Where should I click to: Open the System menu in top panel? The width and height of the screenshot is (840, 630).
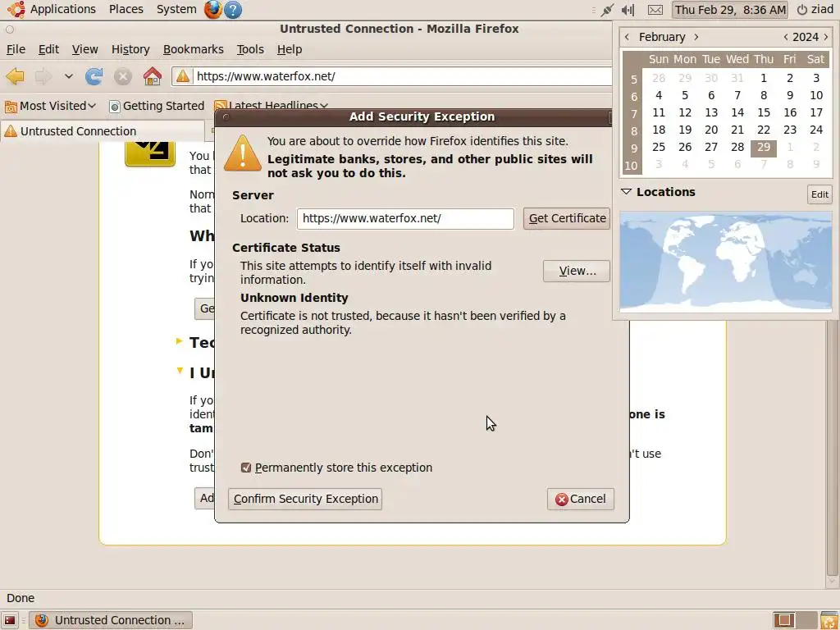coord(176,9)
